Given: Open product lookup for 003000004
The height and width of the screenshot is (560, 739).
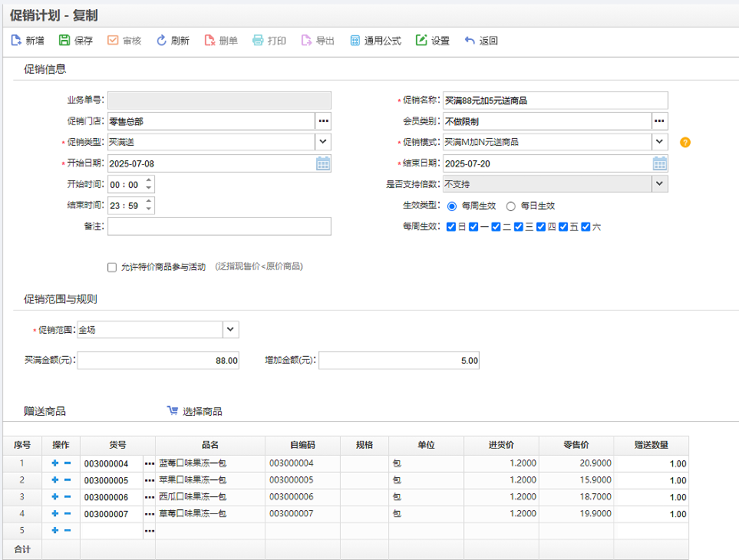Looking at the screenshot, I should [x=150, y=464].
